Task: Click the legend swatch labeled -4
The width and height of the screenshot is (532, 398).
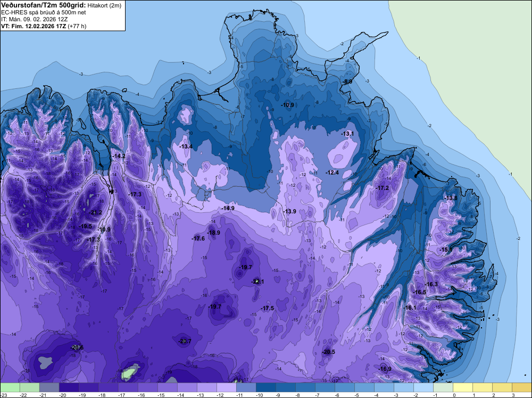Action: tap(384, 387)
